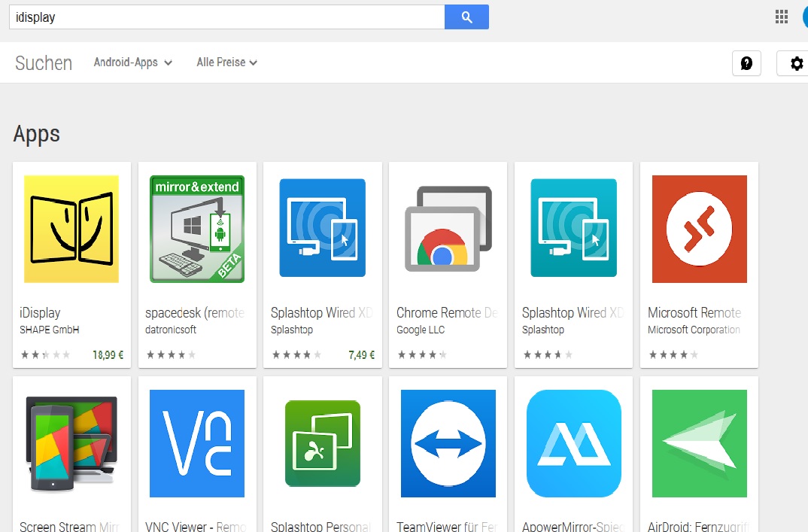Open the Microsoft Remote Desktop icon

tap(699, 229)
